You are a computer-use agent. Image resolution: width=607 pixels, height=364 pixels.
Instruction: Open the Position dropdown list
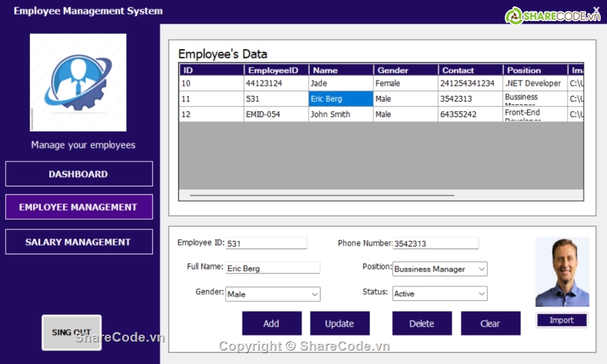coord(481,269)
